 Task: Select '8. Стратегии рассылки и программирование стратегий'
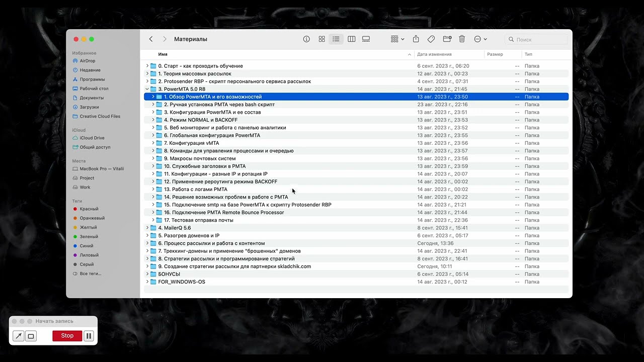356,259
